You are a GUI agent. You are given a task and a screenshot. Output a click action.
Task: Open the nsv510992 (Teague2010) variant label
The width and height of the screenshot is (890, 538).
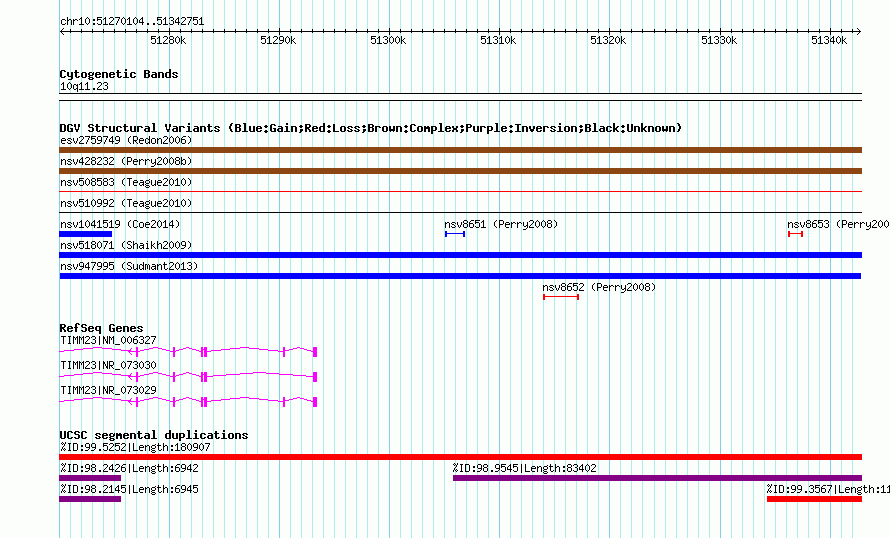click(x=126, y=203)
